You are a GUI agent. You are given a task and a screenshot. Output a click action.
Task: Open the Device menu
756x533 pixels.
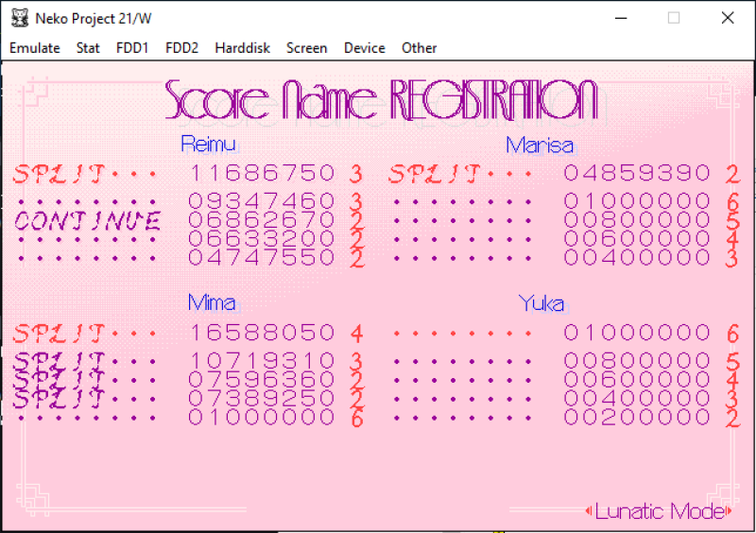pyautogui.click(x=365, y=48)
